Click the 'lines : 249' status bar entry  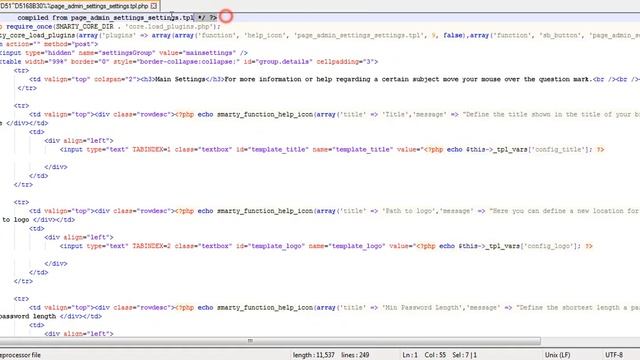coord(355,355)
